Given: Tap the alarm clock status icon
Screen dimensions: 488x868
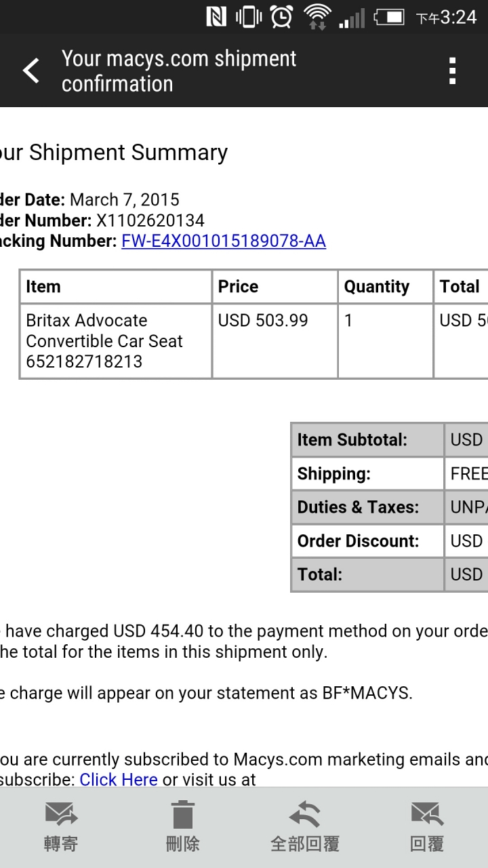Looking at the screenshot, I should pos(281,17).
